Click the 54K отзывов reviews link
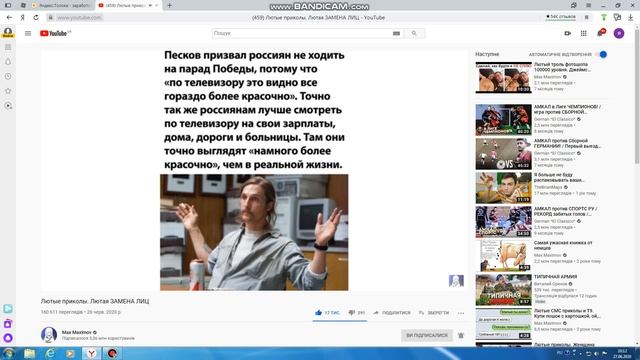 pos(561,17)
